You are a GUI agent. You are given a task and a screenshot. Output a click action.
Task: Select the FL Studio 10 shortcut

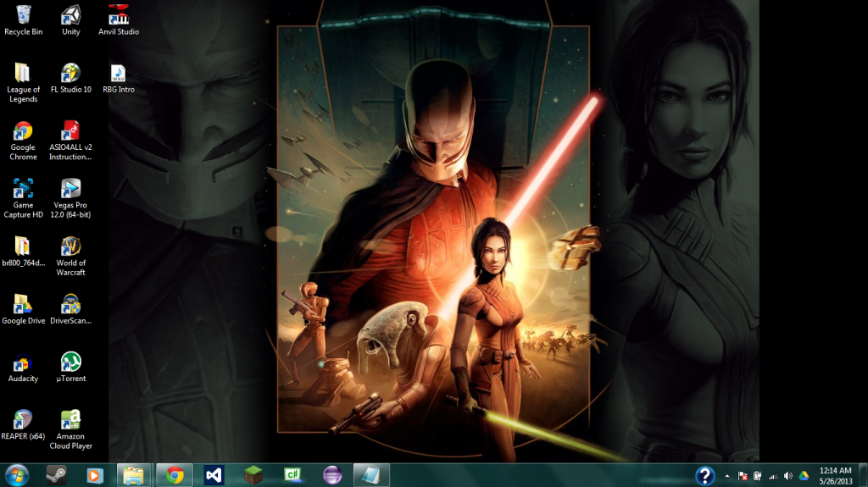click(x=71, y=78)
